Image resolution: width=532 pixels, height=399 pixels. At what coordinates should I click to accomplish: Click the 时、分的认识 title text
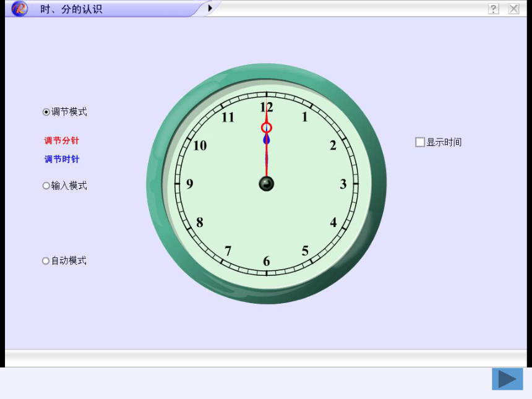click(71, 9)
